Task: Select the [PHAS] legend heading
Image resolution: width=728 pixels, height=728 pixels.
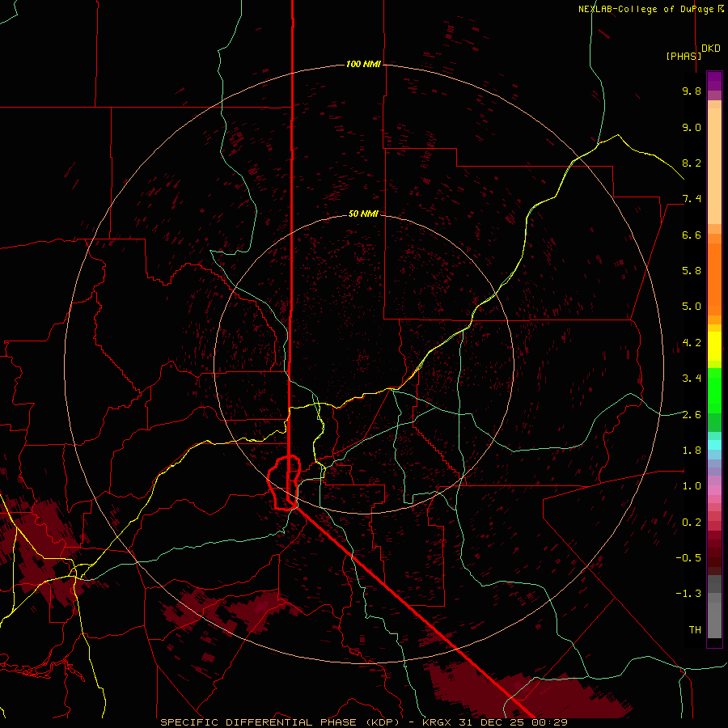Action: click(684, 56)
